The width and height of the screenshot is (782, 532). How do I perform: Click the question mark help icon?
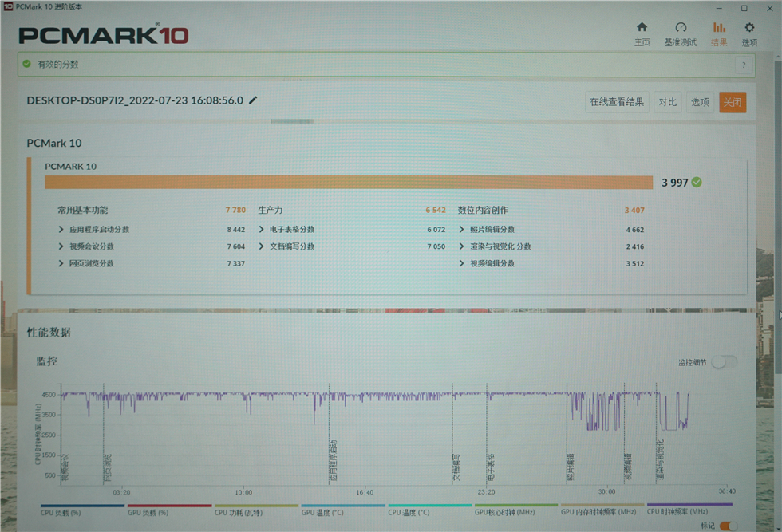point(744,65)
